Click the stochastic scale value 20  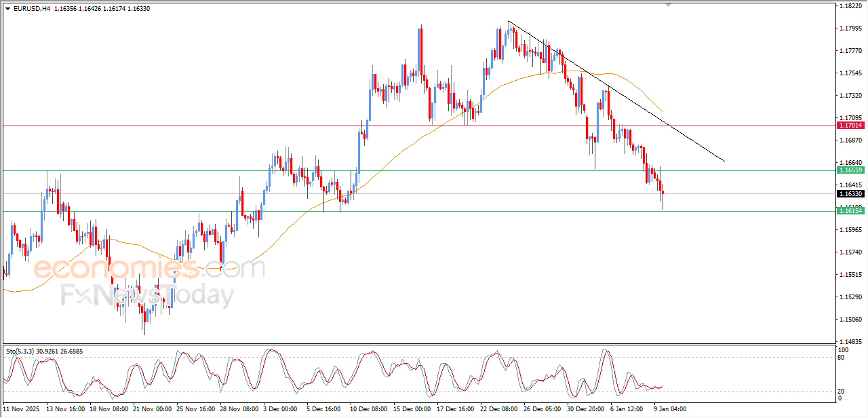point(842,391)
